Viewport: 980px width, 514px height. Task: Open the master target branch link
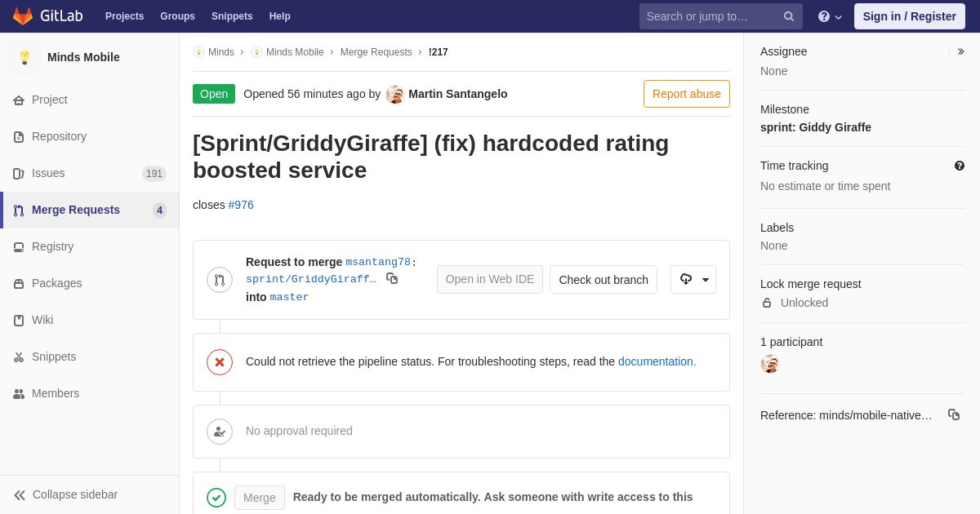289,297
